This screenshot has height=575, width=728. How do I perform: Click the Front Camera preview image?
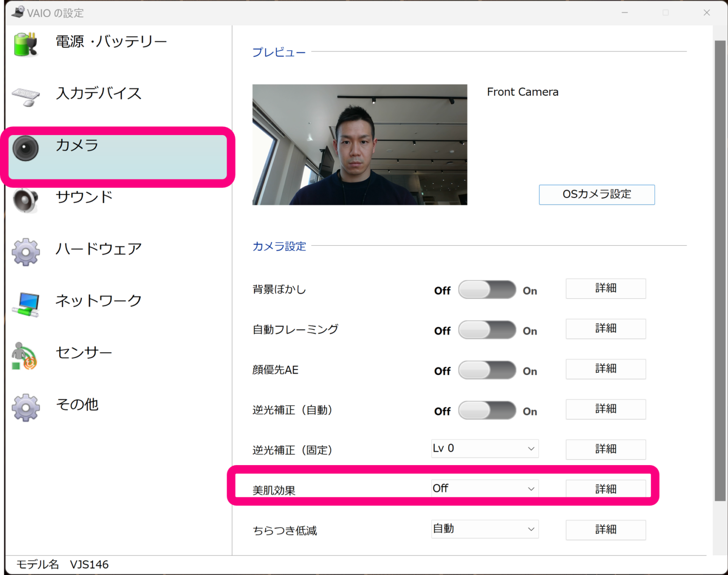[x=360, y=144]
